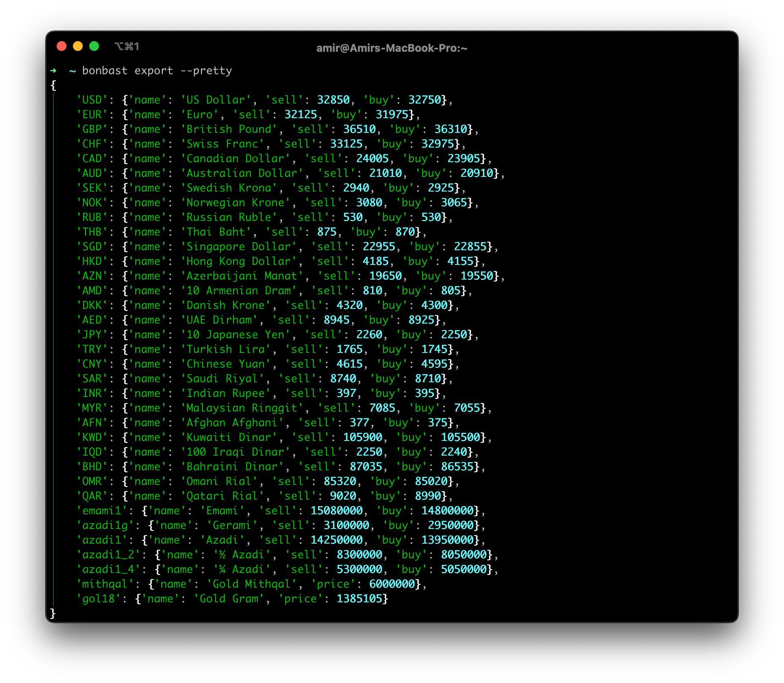Click the opening curly brace of the output
The image size is (784, 683).
[x=53, y=85]
